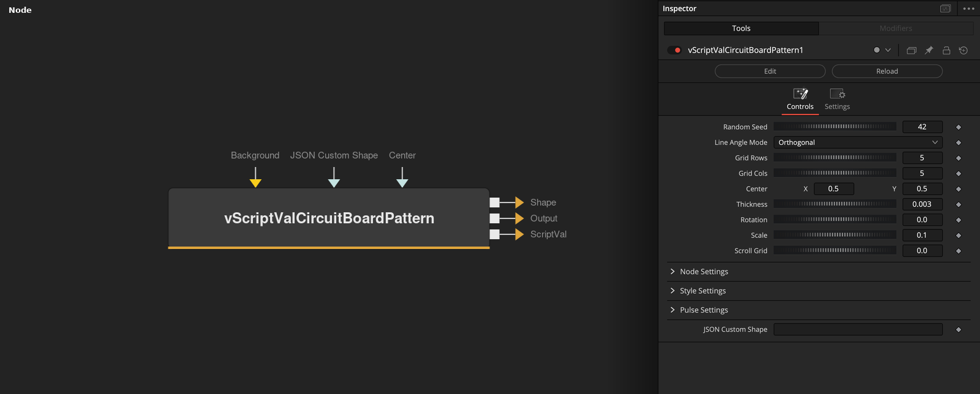Click the Random Seed value field 42
This screenshot has width=980, height=394.
point(922,127)
